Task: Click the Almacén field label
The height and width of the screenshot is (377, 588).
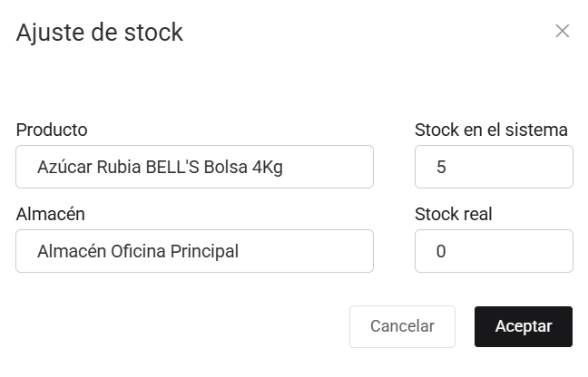Action: [x=51, y=214]
